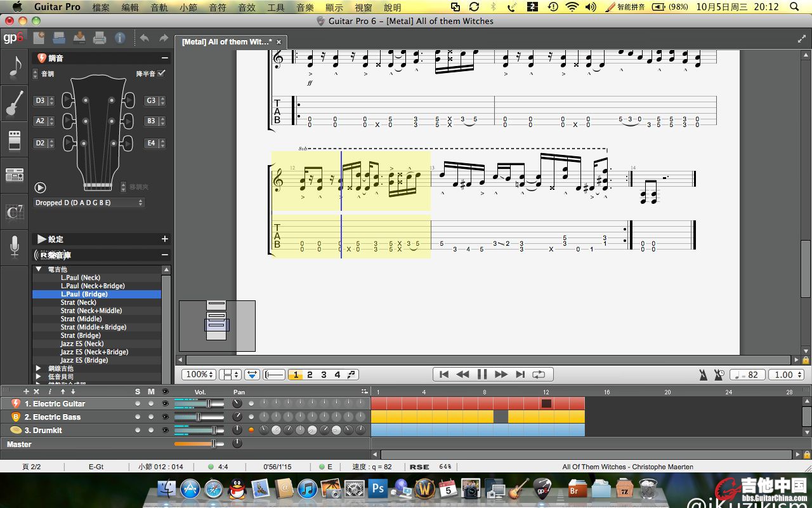Toggle the metronome icon in the playback bar

[704, 375]
